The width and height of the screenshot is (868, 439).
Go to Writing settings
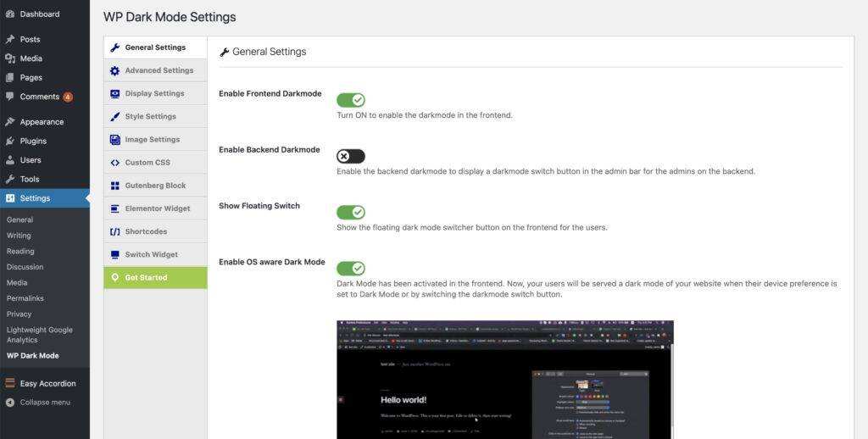point(19,236)
